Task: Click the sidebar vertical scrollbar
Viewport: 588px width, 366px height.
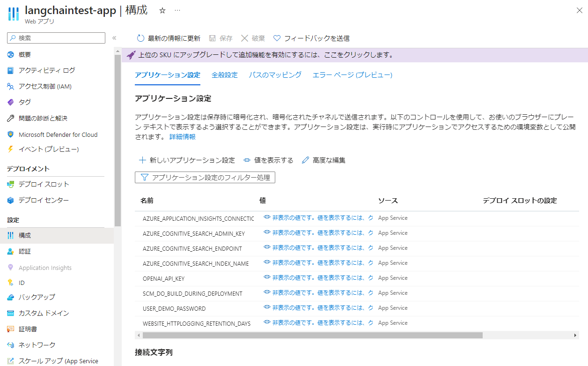Action: coord(118,140)
